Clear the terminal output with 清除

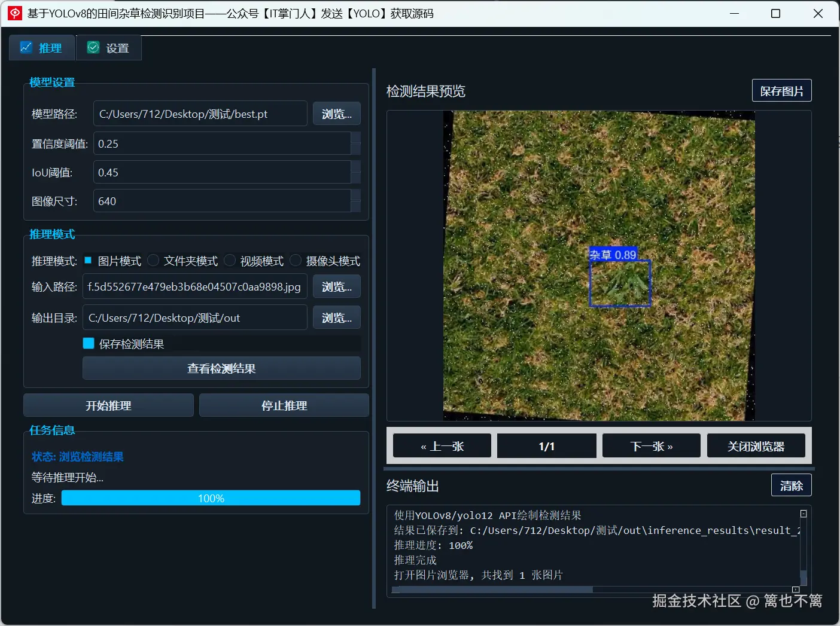point(792,485)
